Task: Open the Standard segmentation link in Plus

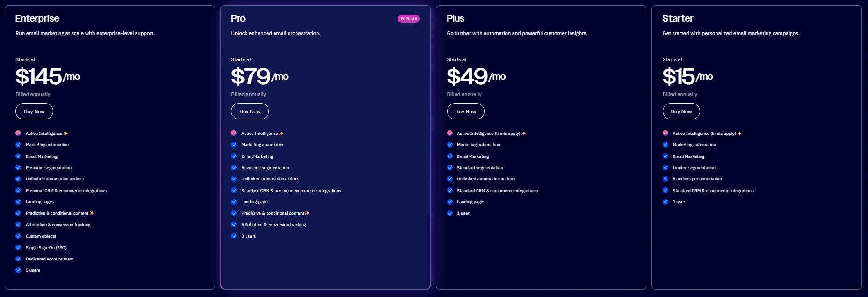Action: (x=480, y=167)
